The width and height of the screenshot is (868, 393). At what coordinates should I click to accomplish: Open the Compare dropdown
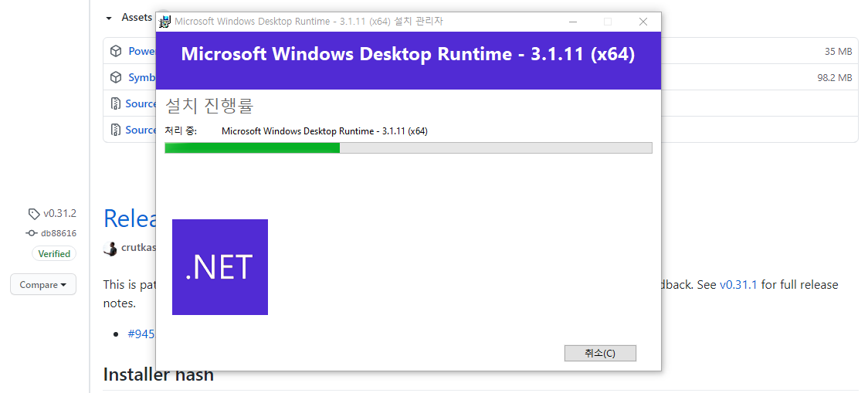coord(43,284)
